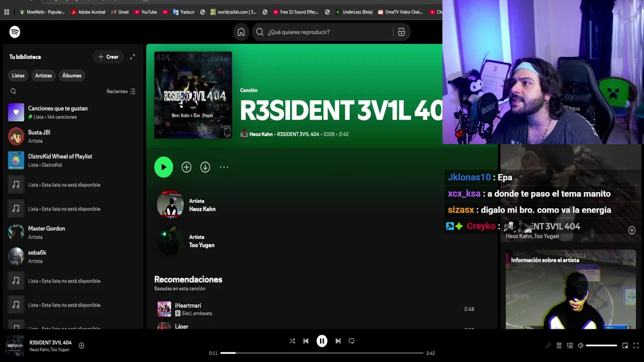Click the song cover art thumbnail
Viewport: 644px width, 362px height.
click(x=193, y=95)
